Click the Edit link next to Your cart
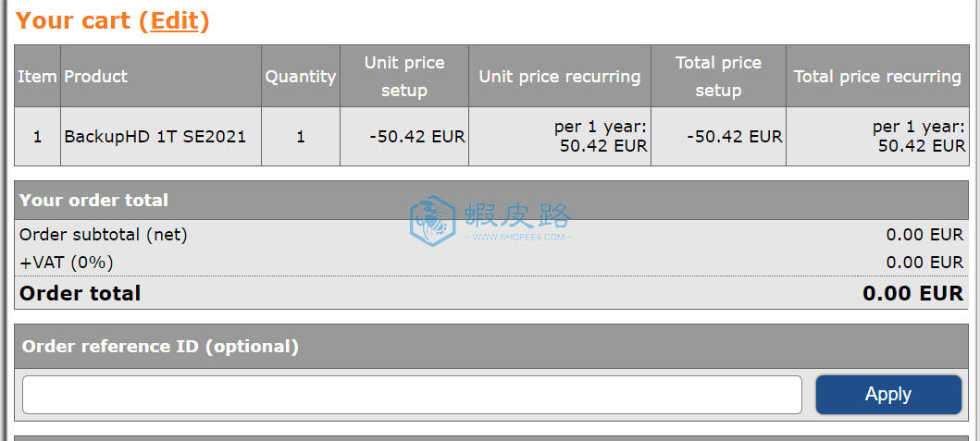Image resolution: width=980 pixels, height=441 pixels. pos(174,20)
